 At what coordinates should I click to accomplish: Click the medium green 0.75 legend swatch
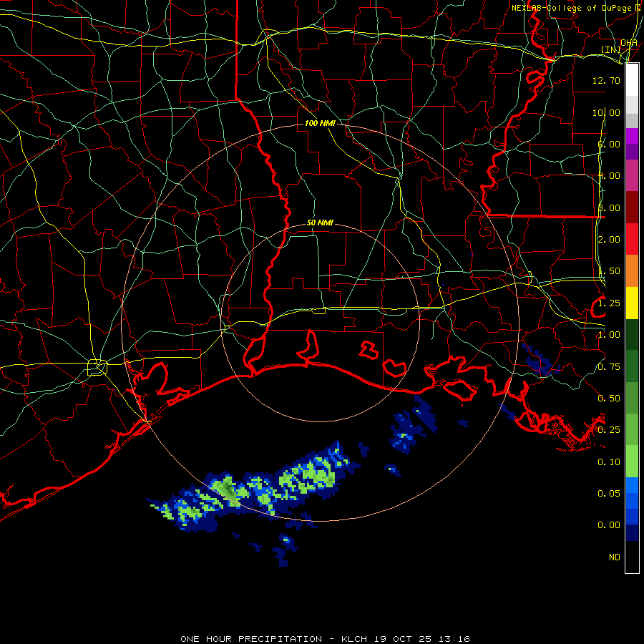(632, 366)
